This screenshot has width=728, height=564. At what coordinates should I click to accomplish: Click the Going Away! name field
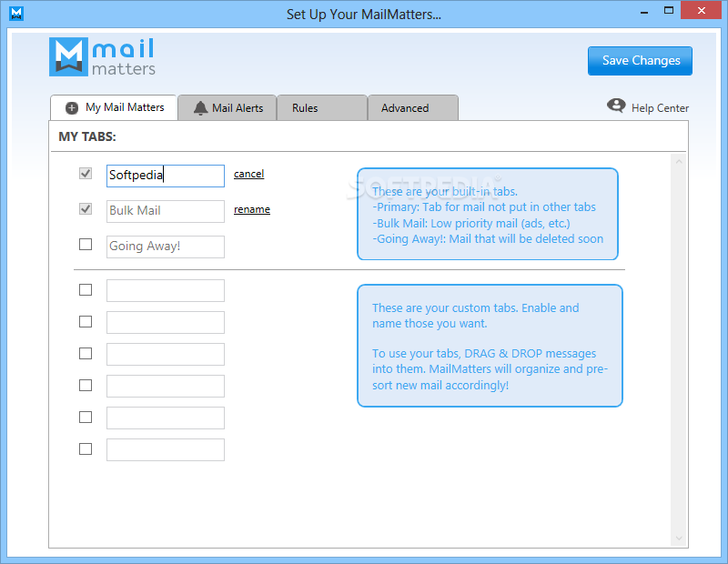pos(166,247)
